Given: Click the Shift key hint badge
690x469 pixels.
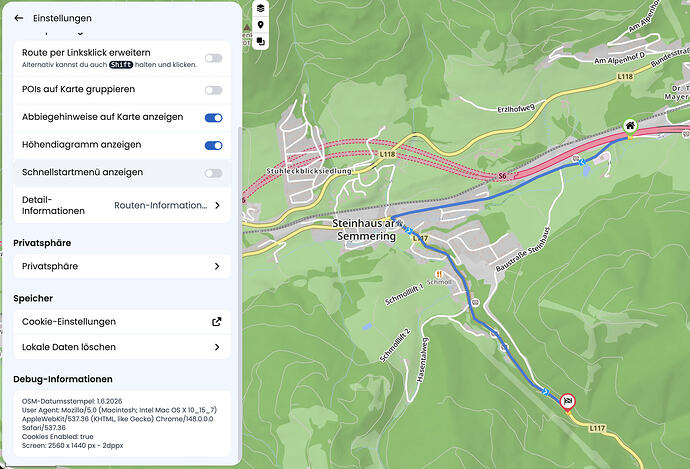Looking at the screenshot, I should pyautogui.click(x=121, y=65).
